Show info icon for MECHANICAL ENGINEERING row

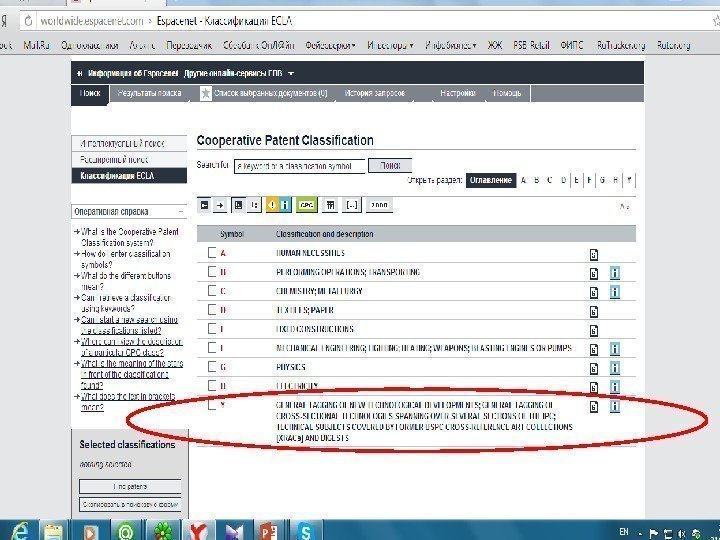click(x=614, y=349)
